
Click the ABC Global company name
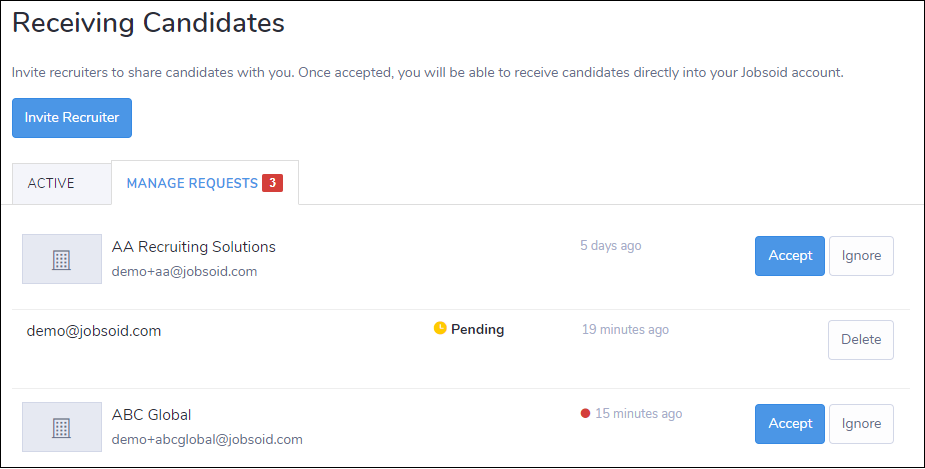pyautogui.click(x=152, y=415)
